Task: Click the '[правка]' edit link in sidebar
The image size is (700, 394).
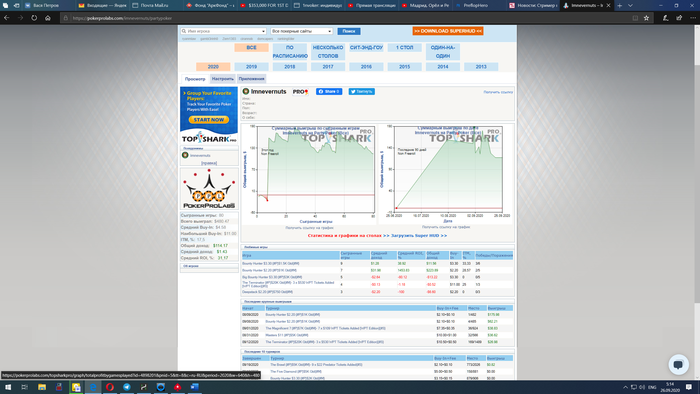Action: tap(209, 163)
